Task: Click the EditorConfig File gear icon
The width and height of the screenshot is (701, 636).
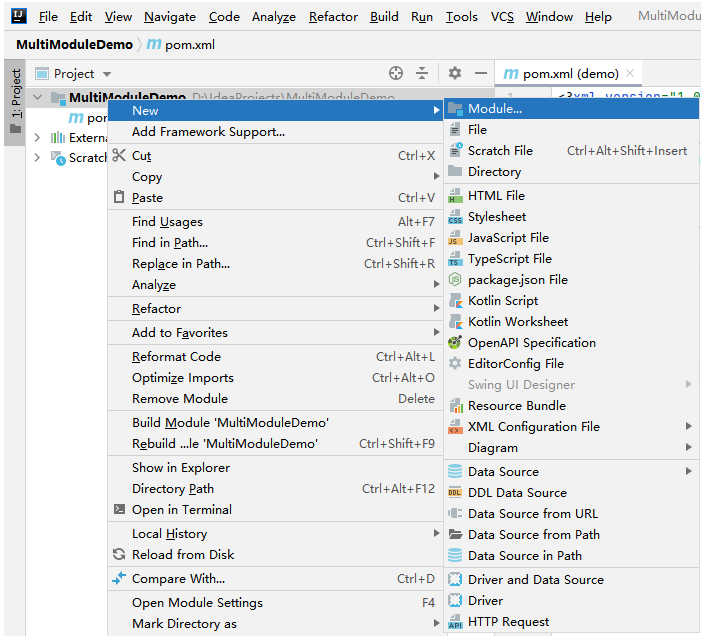Action: click(x=455, y=363)
